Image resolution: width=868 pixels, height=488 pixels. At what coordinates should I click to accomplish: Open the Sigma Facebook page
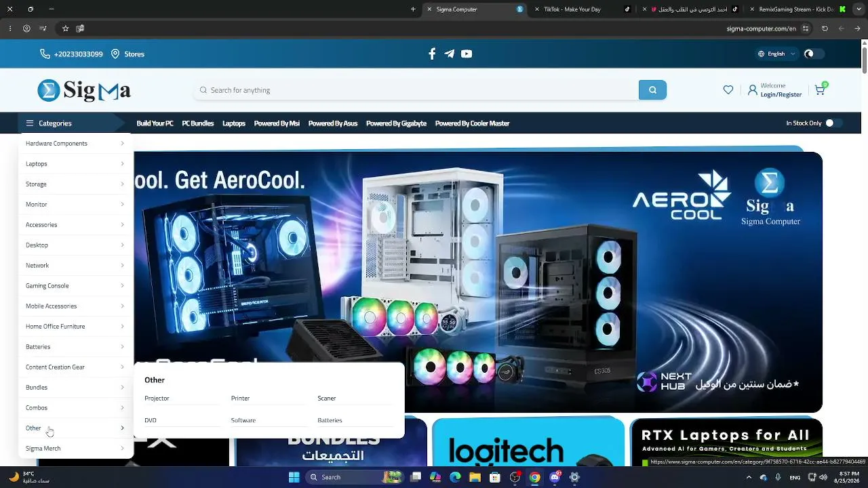(432, 54)
